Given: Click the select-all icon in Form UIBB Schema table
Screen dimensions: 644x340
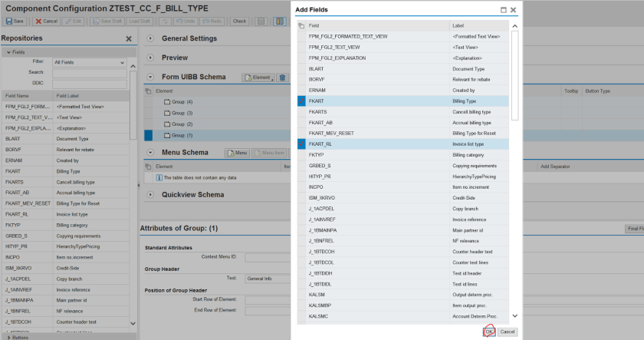Looking at the screenshot, I should [x=148, y=91].
